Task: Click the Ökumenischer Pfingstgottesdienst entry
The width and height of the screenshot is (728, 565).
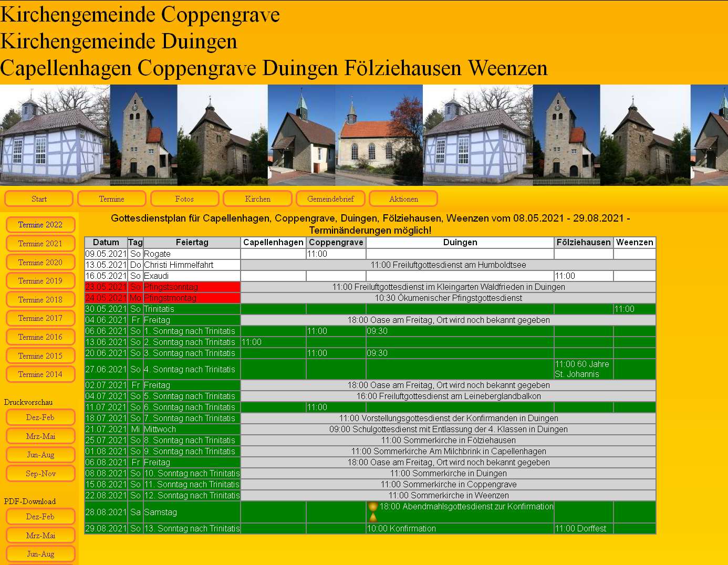Action: [448, 298]
